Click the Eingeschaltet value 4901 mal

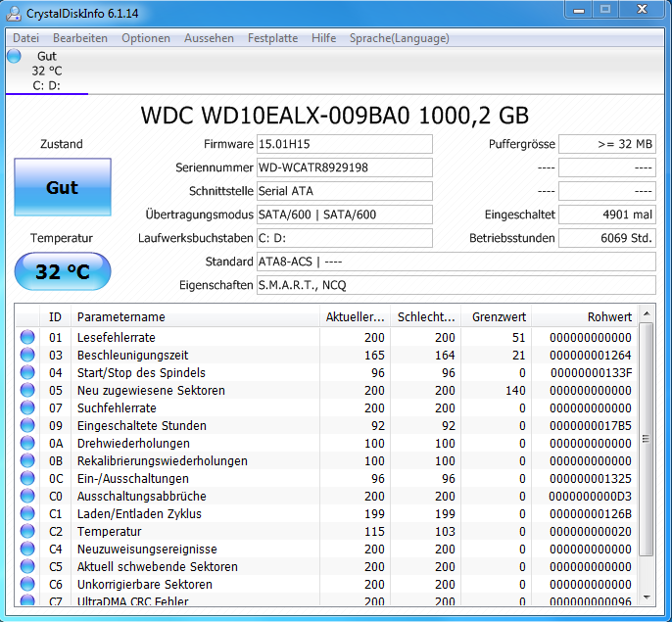coord(607,215)
